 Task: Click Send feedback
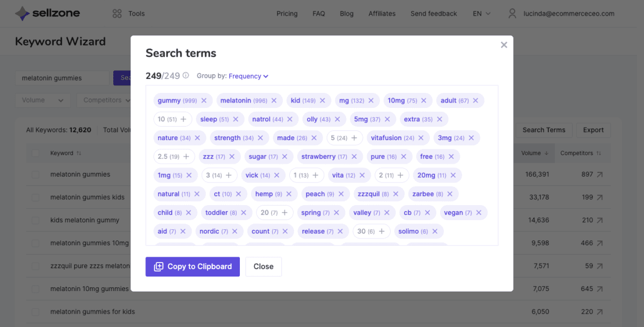click(434, 13)
